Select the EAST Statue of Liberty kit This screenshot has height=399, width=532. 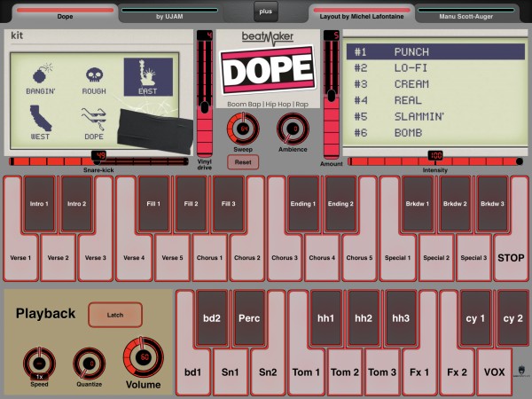148,77
